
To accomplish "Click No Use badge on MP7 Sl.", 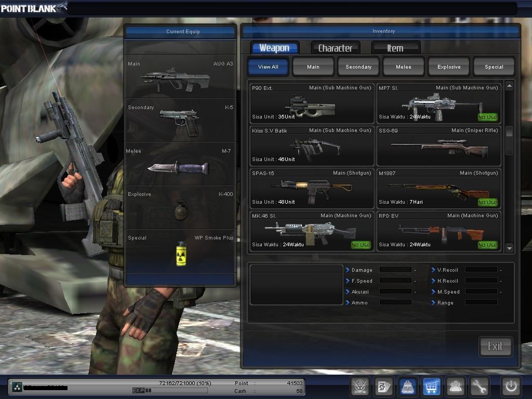I will point(487,117).
